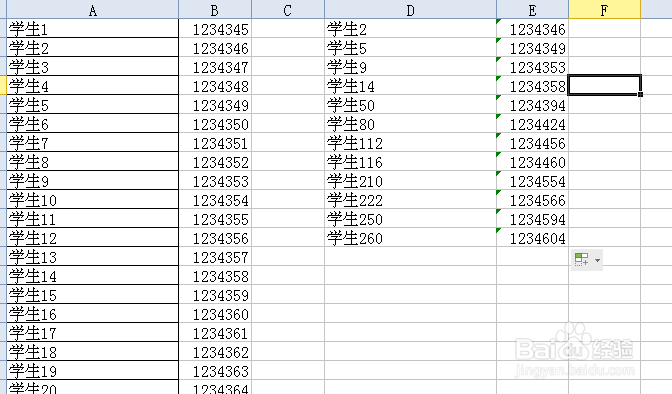
Task: Click cell 学生10 in column A
Action: (93, 199)
